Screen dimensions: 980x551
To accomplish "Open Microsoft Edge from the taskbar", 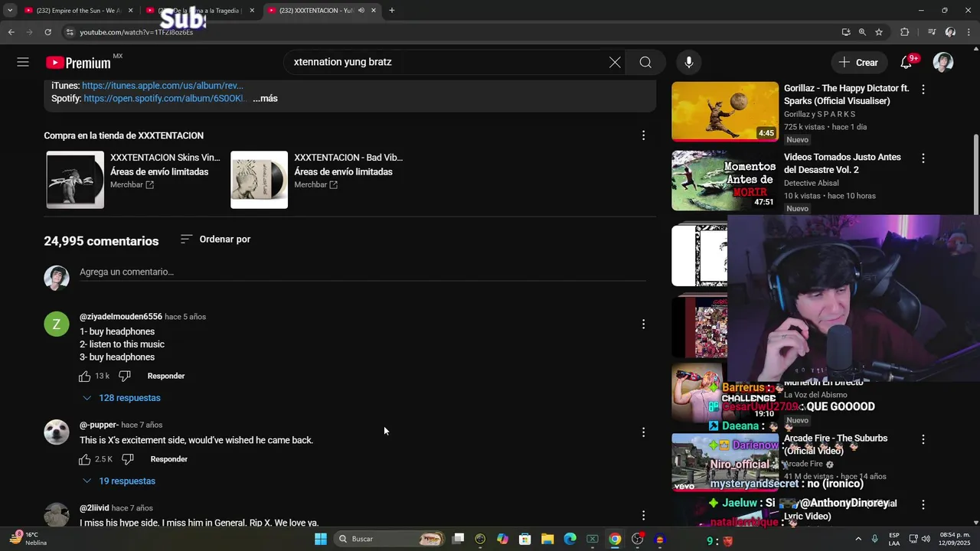I will (x=570, y=540).
